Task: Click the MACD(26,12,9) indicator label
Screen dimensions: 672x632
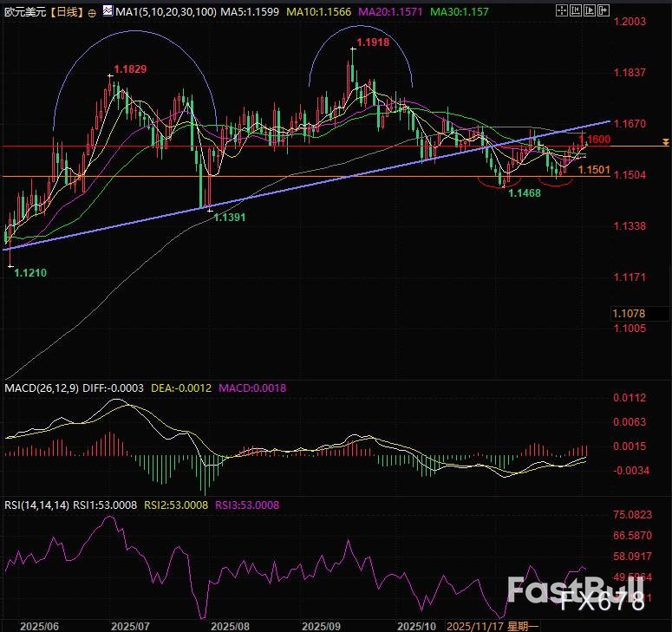Action: [40, 388]
